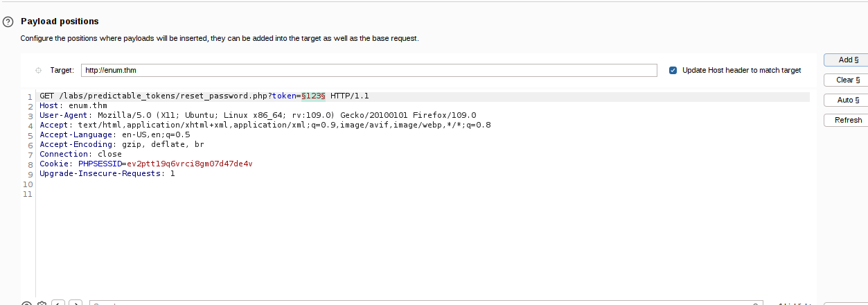The image size is (868, 305).
Task: Click the Connection: close header line
Action: [x=80, y=154]
